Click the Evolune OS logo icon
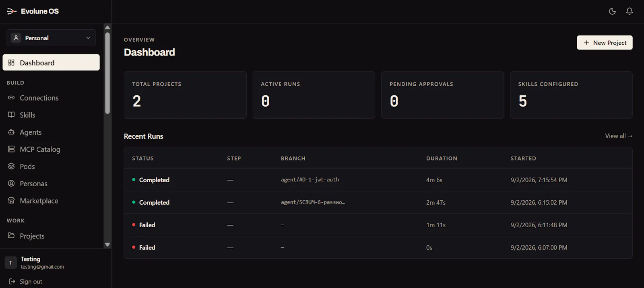This screenshot has height=288, width=644. (x=12, y=11)
